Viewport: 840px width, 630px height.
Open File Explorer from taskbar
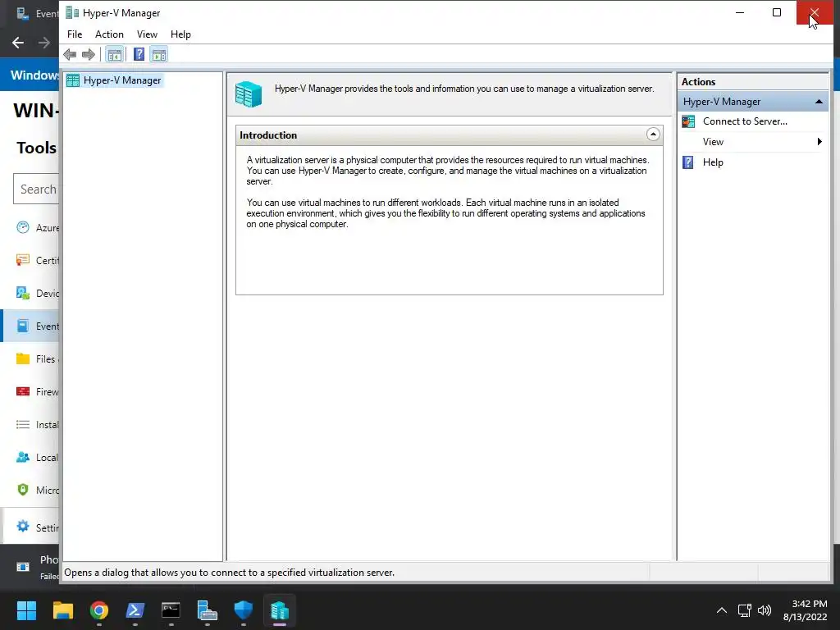[x=62, y=610]
